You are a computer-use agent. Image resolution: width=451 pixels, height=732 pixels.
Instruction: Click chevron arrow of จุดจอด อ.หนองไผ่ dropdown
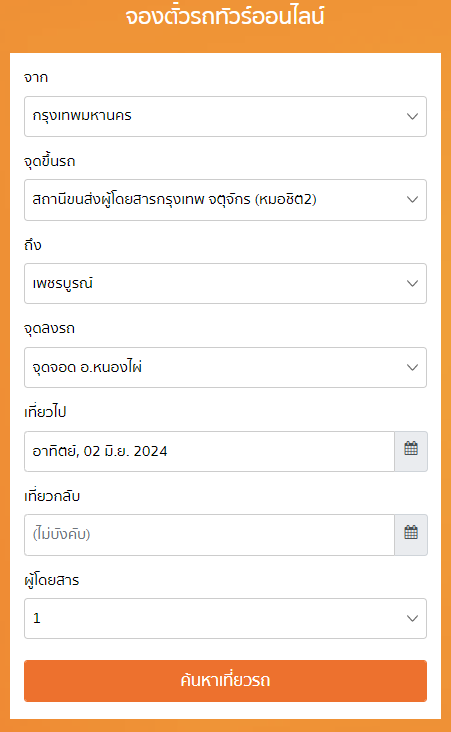412,367
